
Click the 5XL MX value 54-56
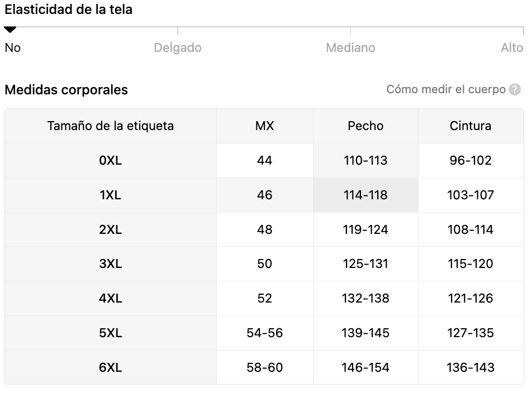[x=265, y=333]
